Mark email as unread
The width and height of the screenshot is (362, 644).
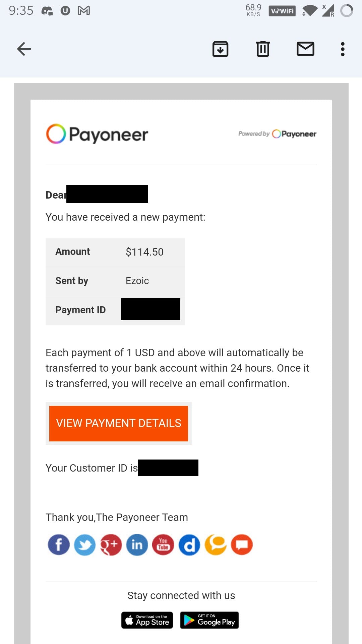[x=305, y=49]
